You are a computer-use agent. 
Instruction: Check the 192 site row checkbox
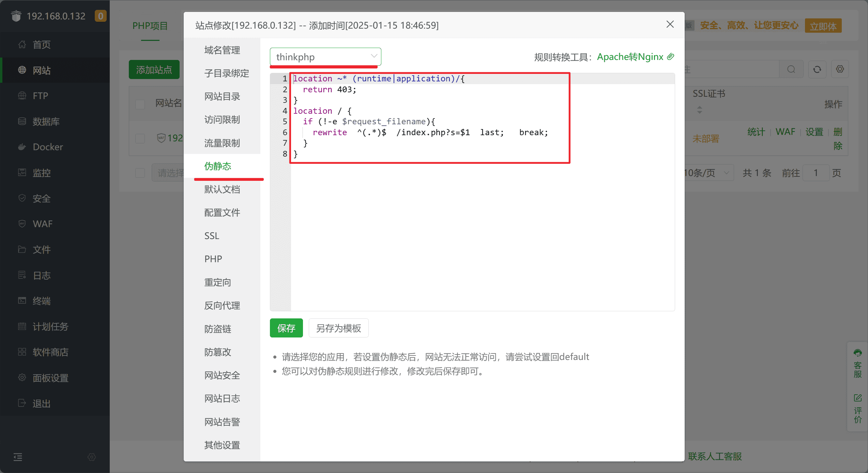(140, 138)
